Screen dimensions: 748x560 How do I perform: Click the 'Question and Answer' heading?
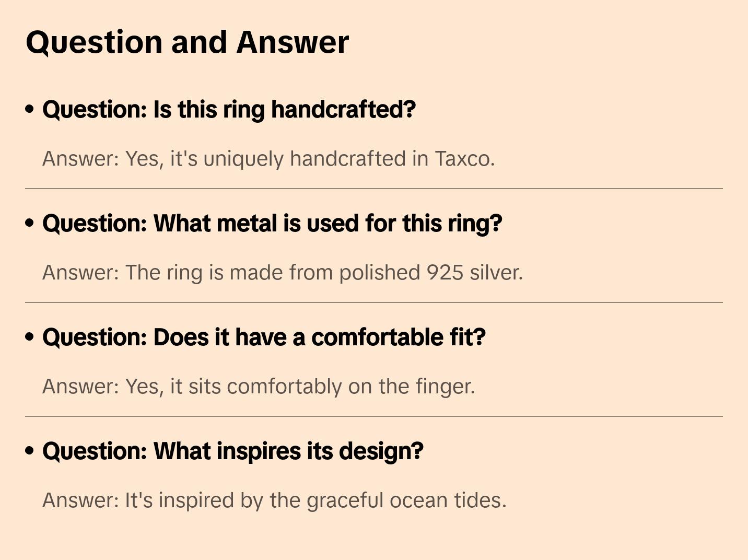187,42
